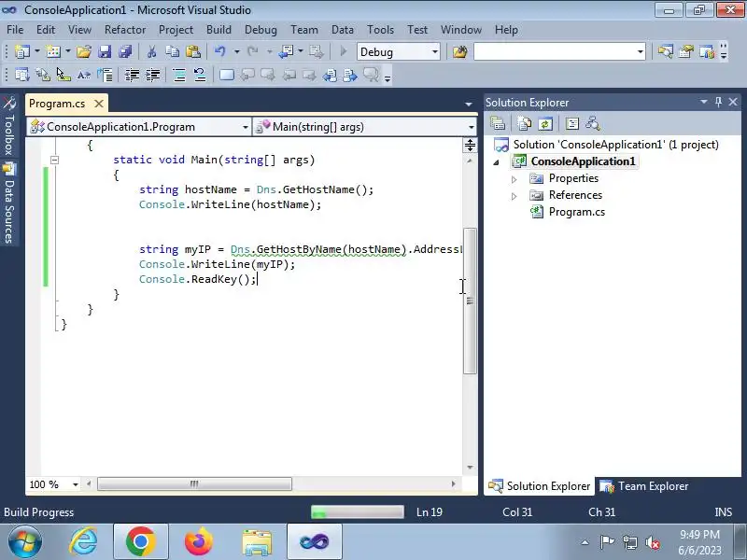This screenshot has width=747, height=560.
Task: Click the editor split handle above the scrollbar
Action: (x=470, y=146)
